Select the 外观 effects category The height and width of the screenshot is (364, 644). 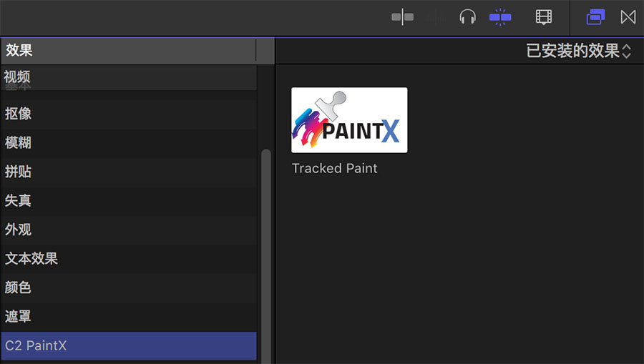pos(129,230)
